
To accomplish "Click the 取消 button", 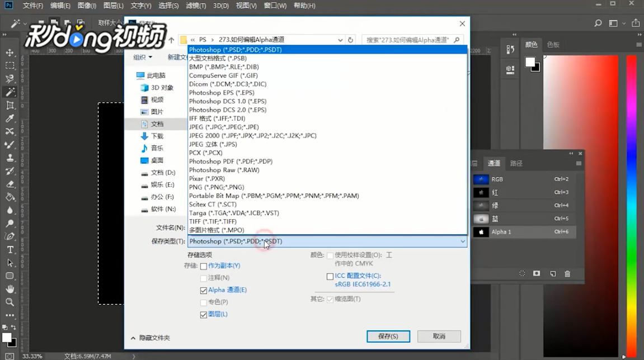I will click(439, 336).
